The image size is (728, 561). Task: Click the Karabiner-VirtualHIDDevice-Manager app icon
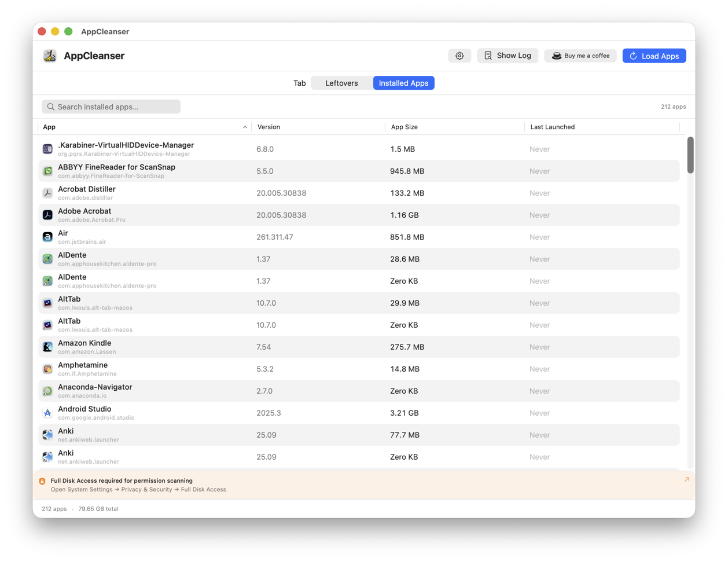(x=47, y=149)
